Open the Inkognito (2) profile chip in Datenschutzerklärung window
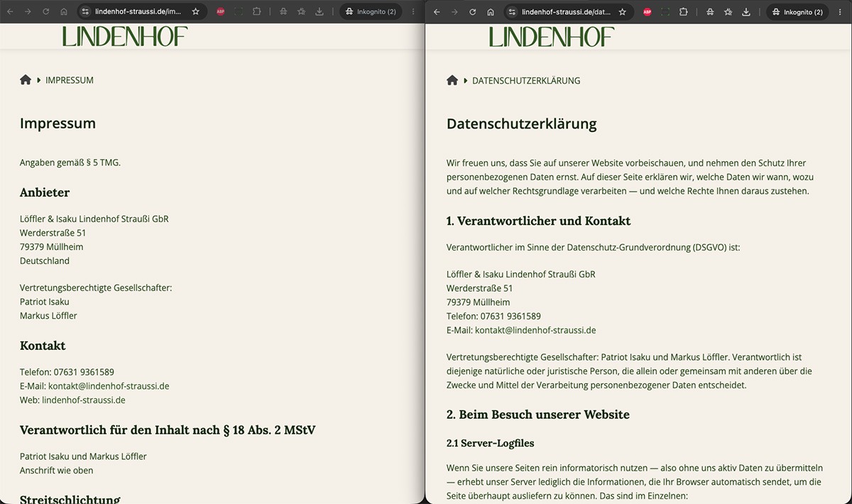Image resolution: width=852 pixels, height=504 pixels. [x=797, y=11]
